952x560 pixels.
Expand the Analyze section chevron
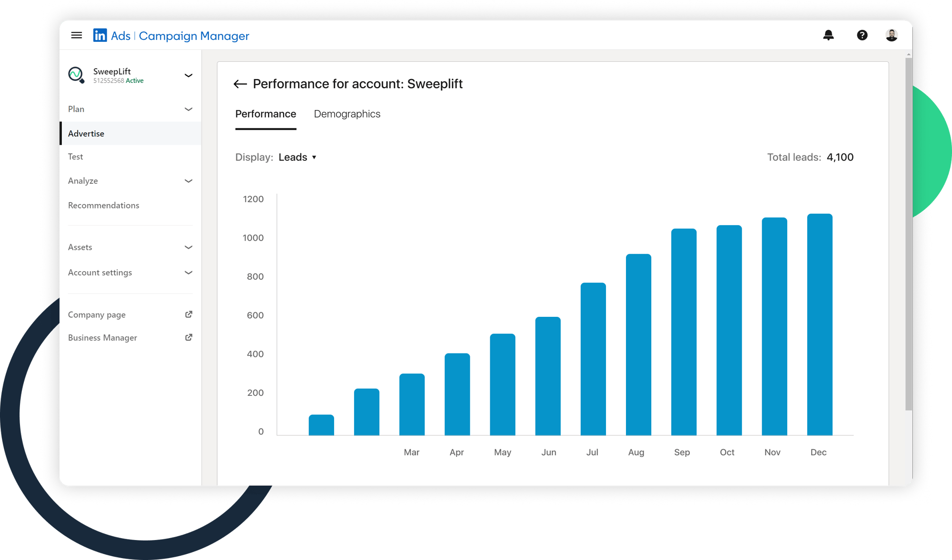tap(188, 181)
